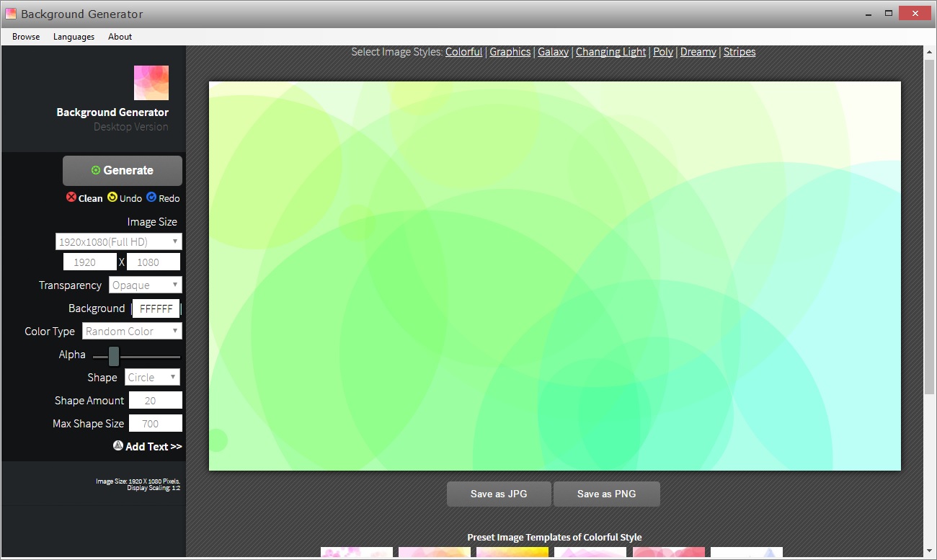Click the Max Shape Size input

click(x=156, y=423)
